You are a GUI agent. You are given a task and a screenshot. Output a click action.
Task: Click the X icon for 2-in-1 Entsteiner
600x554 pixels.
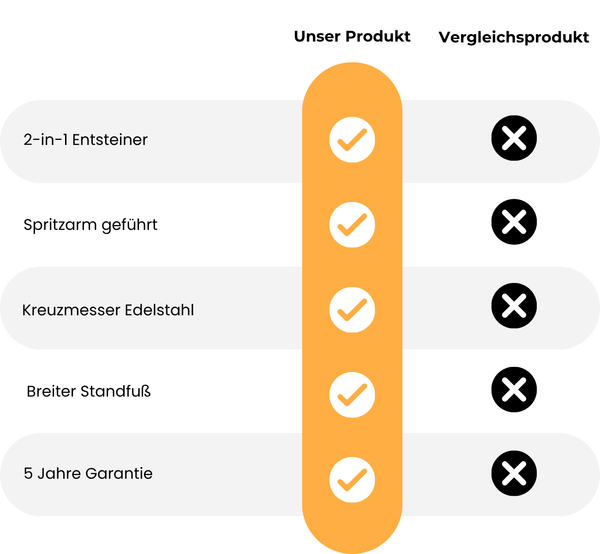pos(514,139)
